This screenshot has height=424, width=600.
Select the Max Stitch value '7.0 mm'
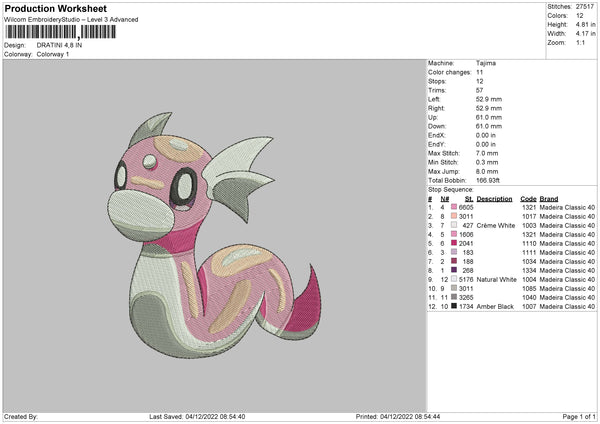click(x=487, y=153)
